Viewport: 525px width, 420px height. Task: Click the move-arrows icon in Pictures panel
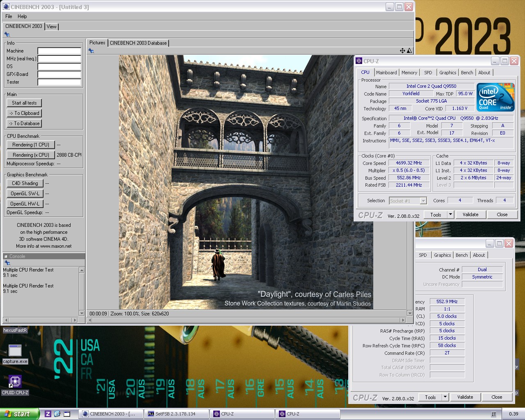402,50
